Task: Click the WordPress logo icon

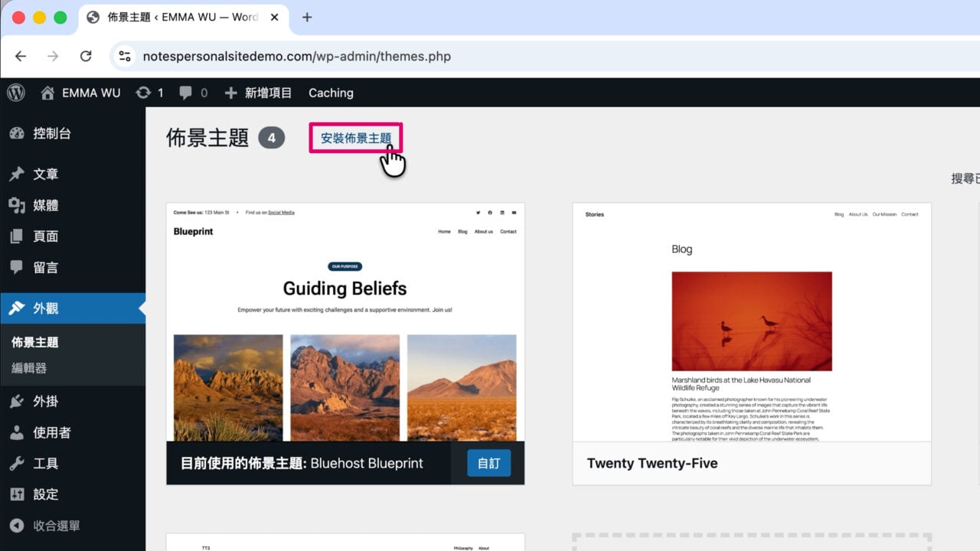Action: [x=16, y=93]
